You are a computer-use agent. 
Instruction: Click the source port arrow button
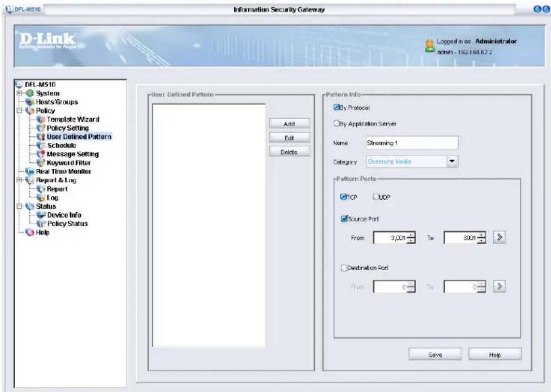(x=499, y=238)
